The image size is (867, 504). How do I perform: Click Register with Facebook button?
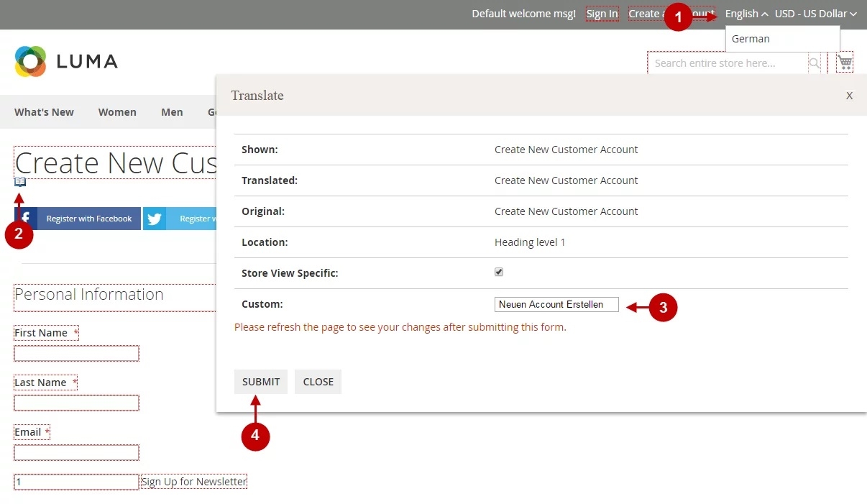[78, 219]
